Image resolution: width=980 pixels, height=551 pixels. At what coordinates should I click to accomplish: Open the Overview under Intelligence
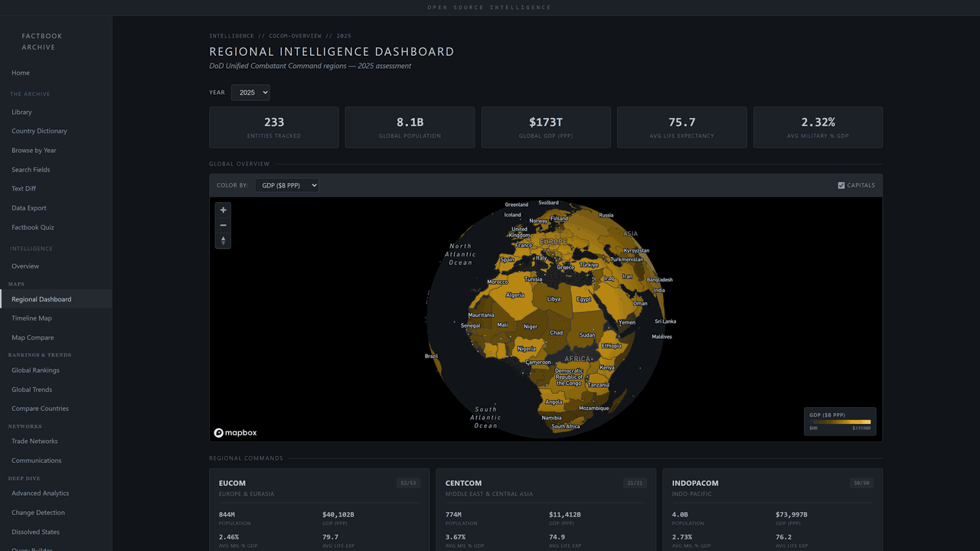pyautogui.click(x=25, y=266)
